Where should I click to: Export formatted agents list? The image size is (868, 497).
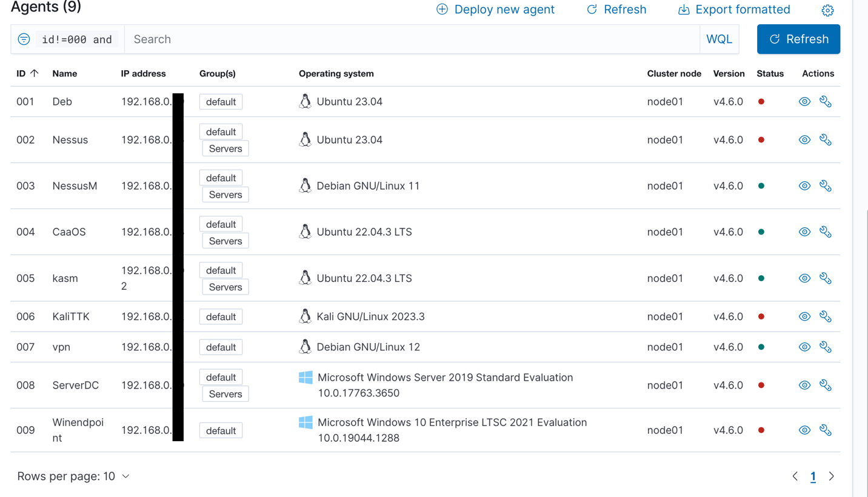point(734,10)
